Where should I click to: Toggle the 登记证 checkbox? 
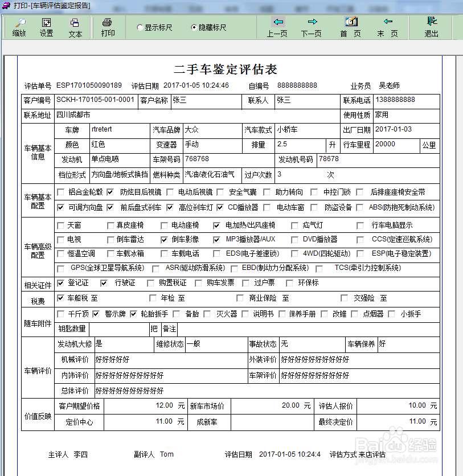click(61, 283)
